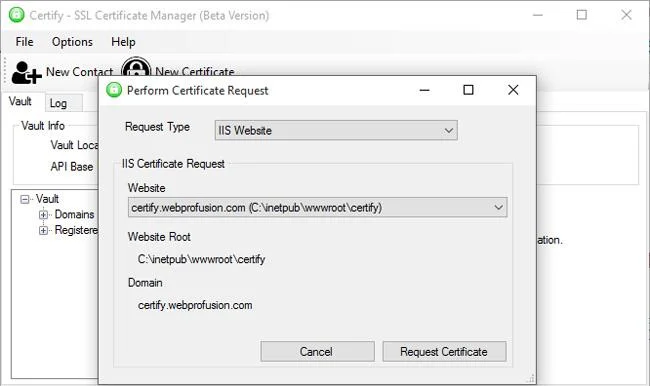Click the New Contact toolbar label

80,72
